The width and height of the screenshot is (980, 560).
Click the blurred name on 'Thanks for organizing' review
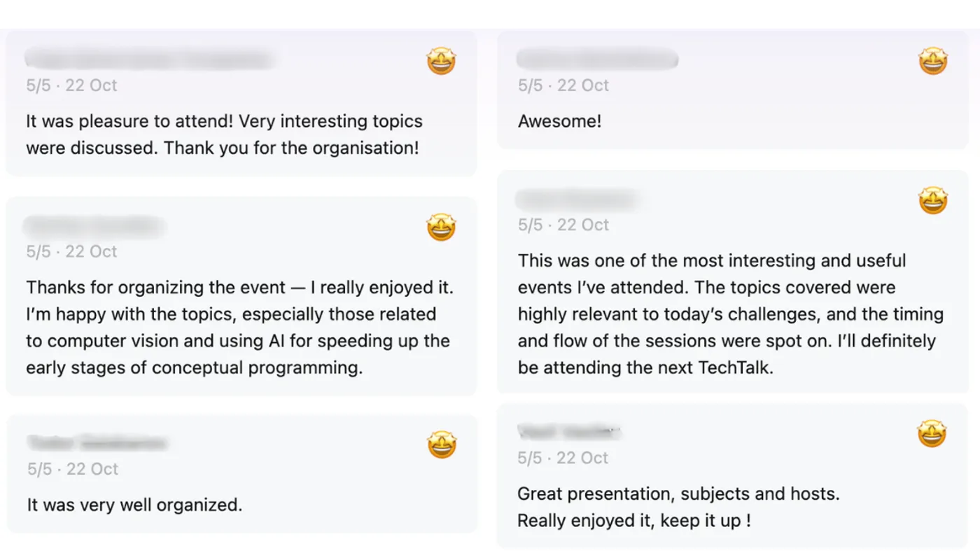point(94,227)
